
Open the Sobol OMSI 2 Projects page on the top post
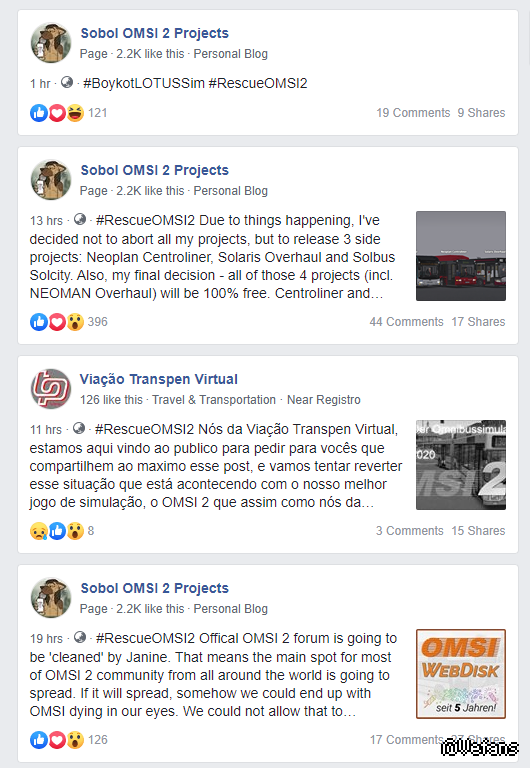coord(154,33)
